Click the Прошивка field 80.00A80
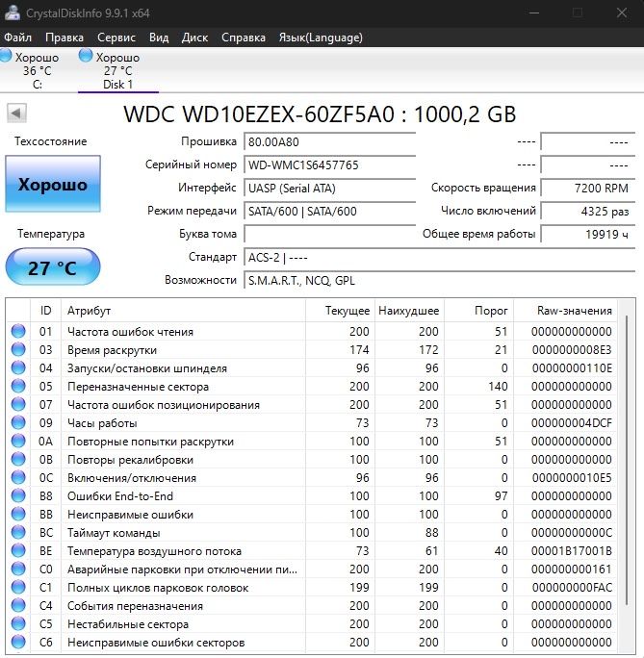This screenshot has height=658, width=644. pyautogui.click(x=330, y=141)
